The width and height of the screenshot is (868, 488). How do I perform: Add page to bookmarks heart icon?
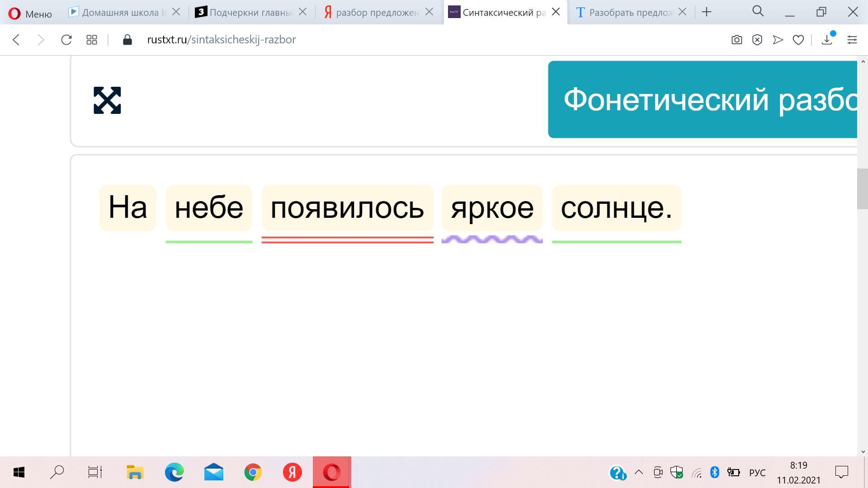798,40
